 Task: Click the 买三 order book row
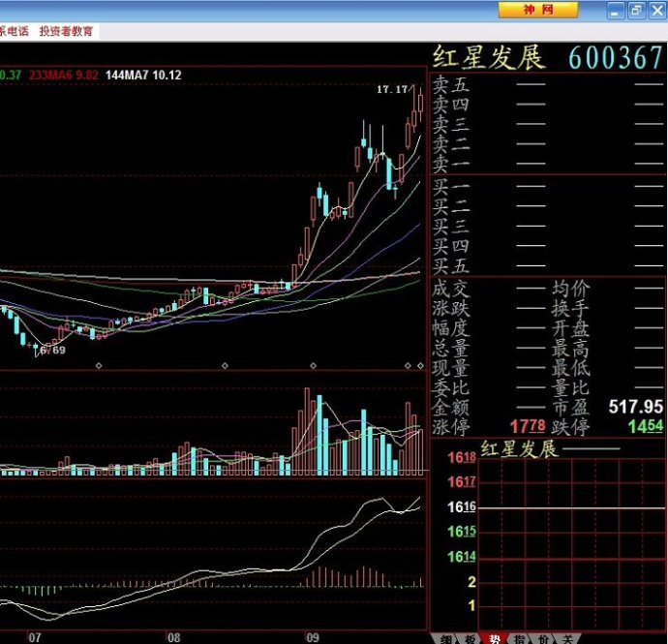pyautogui.click(x=548, y=226)
